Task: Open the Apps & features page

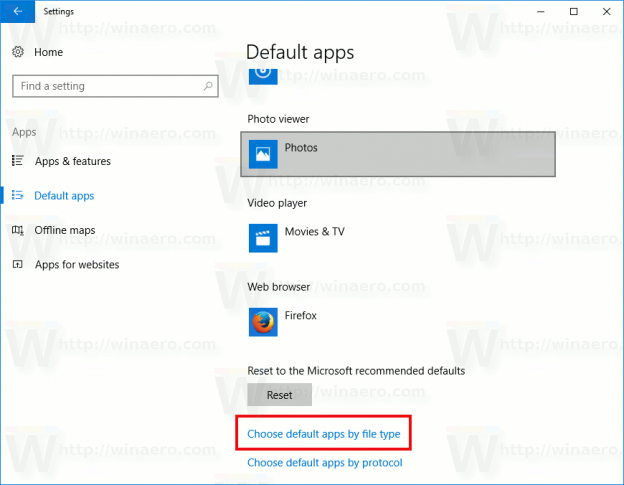Action: [x=72, y=161]
